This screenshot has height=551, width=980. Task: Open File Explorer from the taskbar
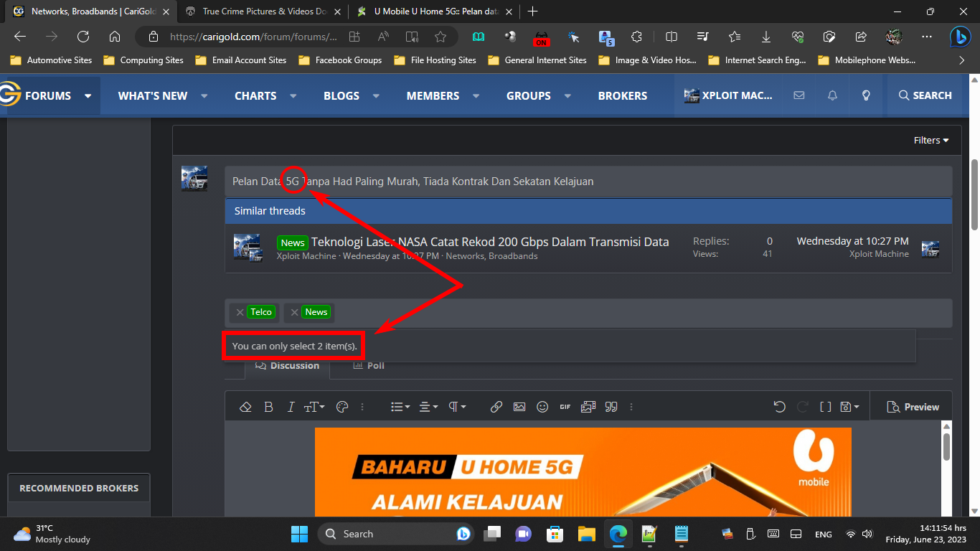click(587, 534)
